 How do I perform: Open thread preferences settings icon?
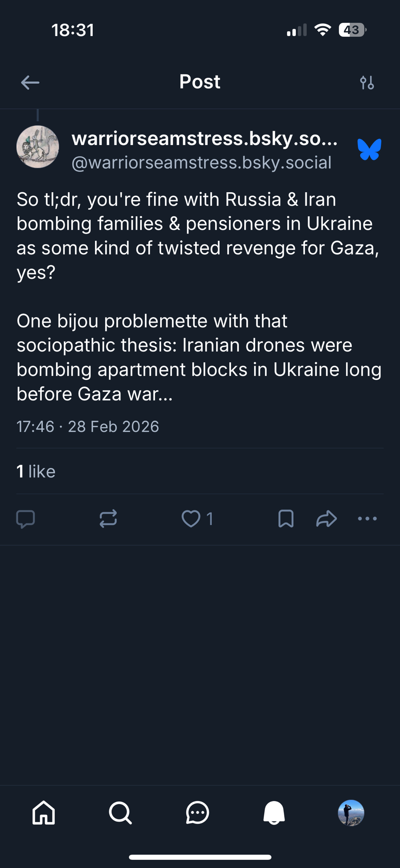(x=367, y=82)
